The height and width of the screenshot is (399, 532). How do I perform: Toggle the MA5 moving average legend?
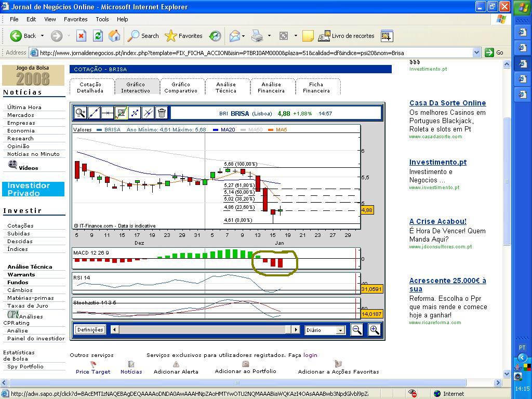pos(277,129)
